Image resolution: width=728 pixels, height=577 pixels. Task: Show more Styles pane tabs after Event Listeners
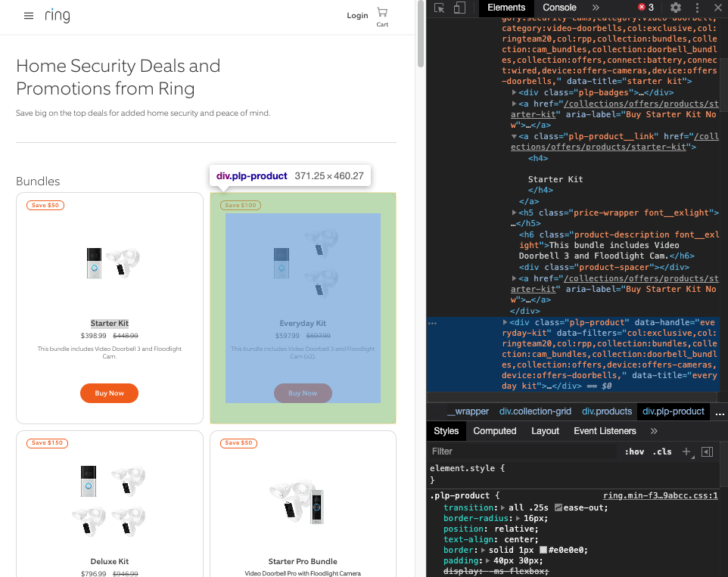point(654,431)
